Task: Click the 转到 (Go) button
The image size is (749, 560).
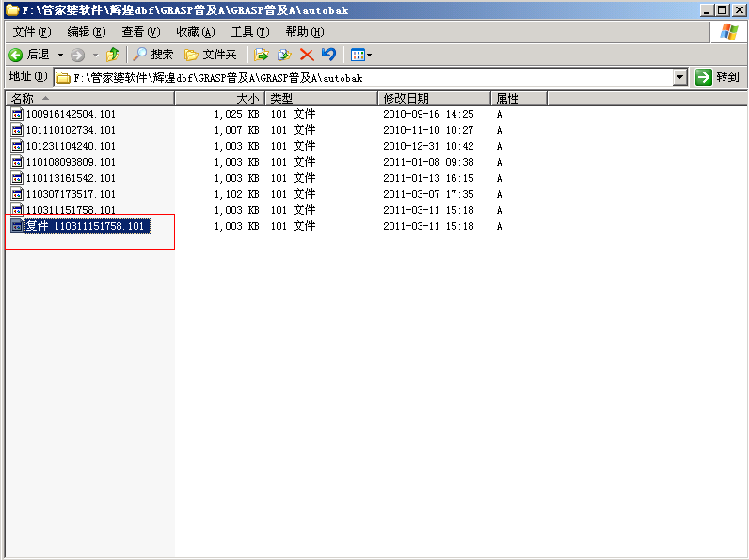Action: coord(718,77)
